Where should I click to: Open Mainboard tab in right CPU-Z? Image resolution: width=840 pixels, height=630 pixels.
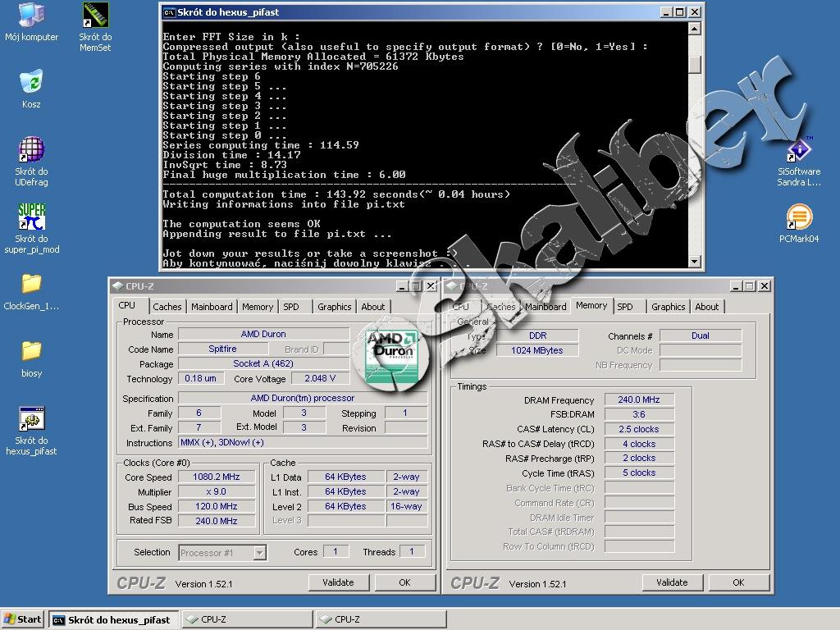(x=546, y=307)
